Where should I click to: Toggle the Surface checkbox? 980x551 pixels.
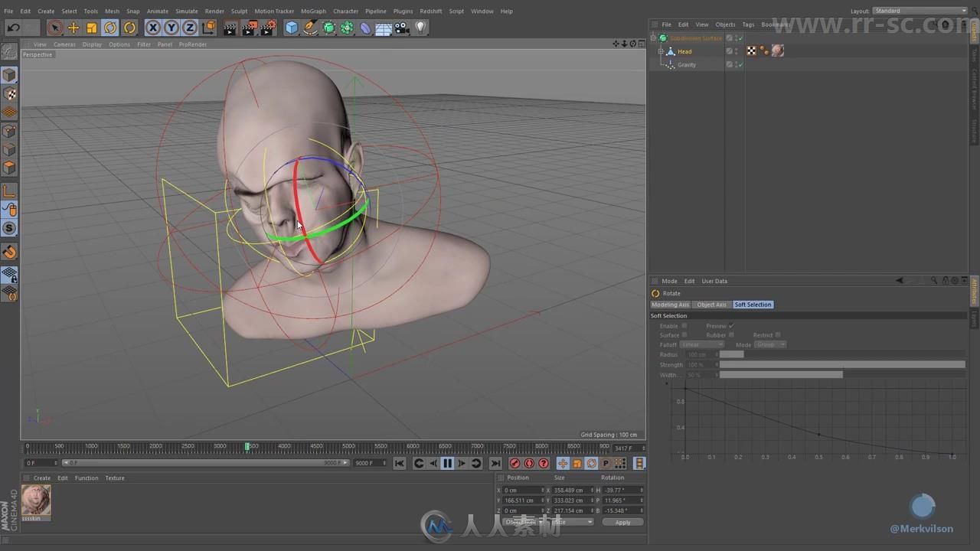(x=684, y=335)
